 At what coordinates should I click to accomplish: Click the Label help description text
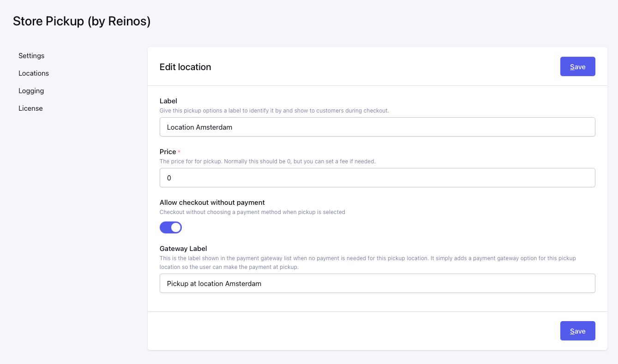(274, 111)
